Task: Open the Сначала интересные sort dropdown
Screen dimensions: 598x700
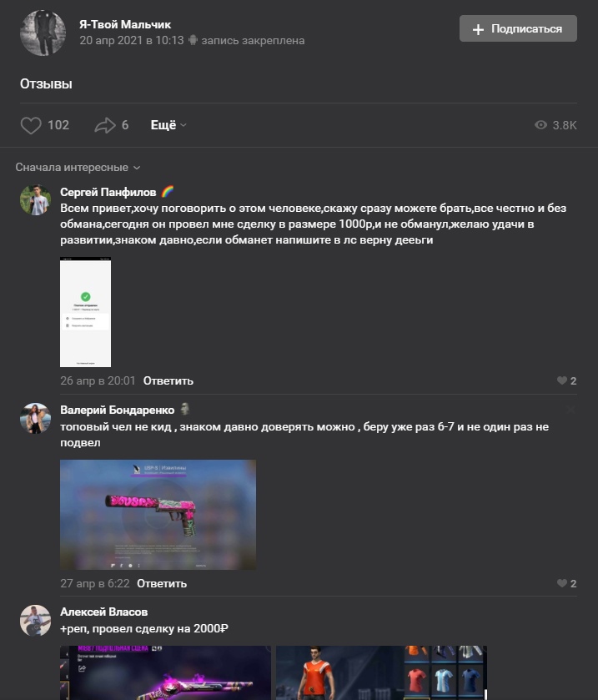Action: [78, 168]
